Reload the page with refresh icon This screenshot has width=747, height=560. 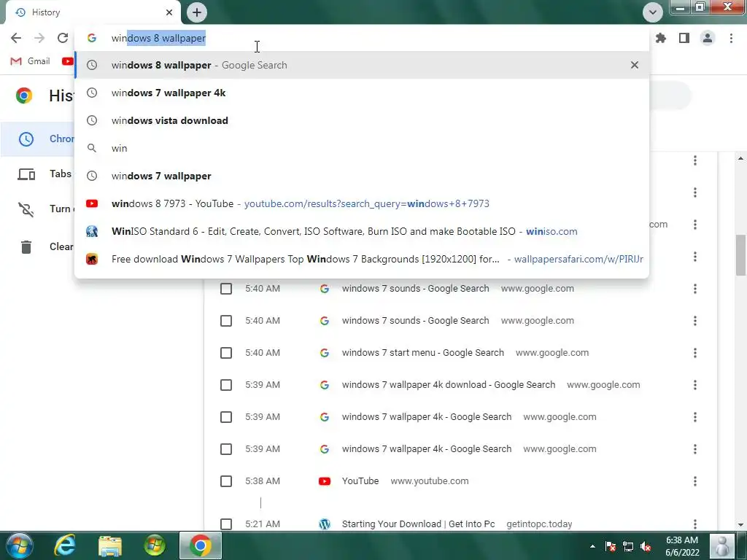click(63, 38)
